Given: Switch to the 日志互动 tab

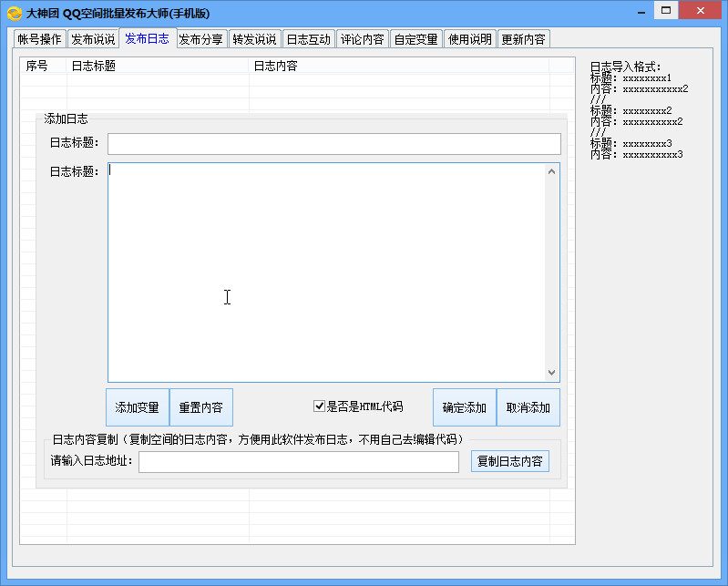Looking at the screenshot, I should 308,39.
